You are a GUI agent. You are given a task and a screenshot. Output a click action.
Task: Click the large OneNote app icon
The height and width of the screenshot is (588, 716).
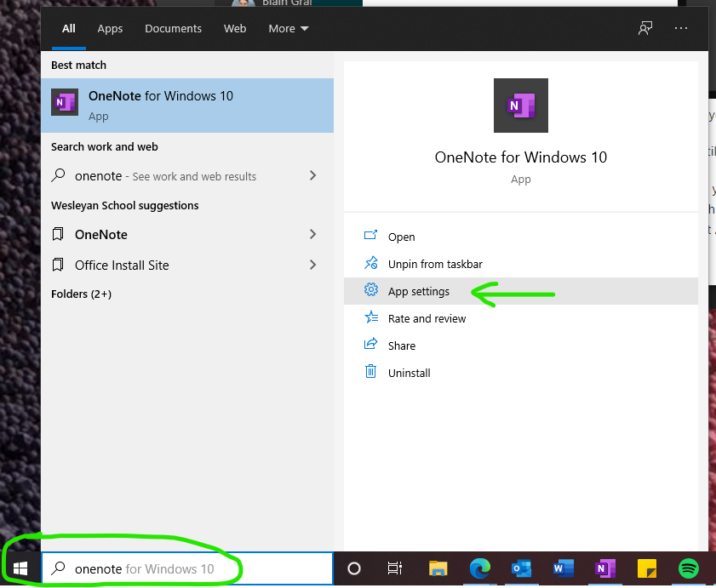[x=520, y=105]
